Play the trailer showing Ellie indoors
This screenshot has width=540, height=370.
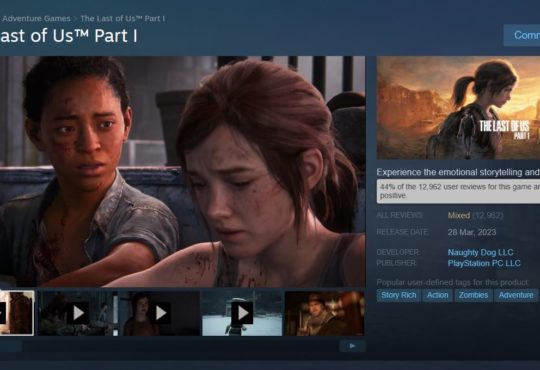click(x=160, y=313)
